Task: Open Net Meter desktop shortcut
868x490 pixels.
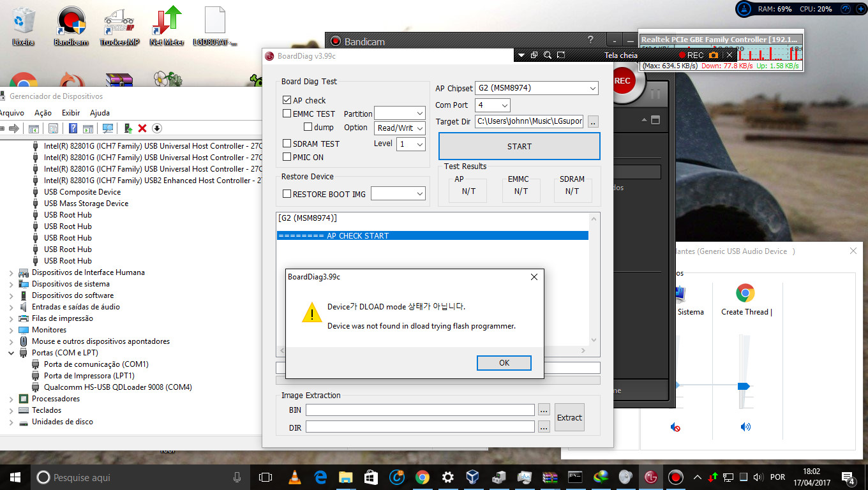Action: (x=167, y=26)
